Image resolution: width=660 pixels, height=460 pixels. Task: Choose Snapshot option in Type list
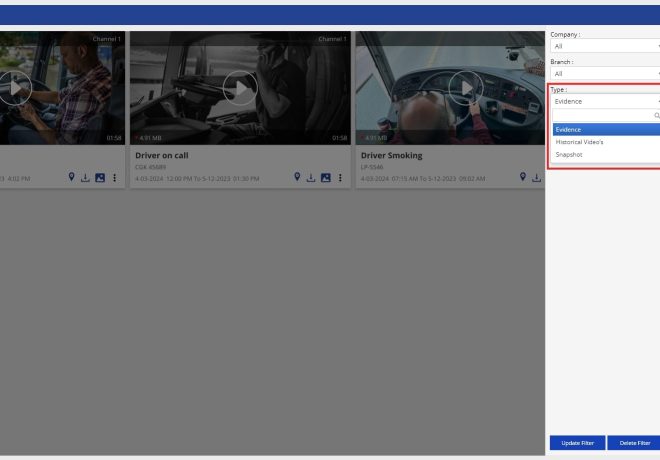[569, 155]
